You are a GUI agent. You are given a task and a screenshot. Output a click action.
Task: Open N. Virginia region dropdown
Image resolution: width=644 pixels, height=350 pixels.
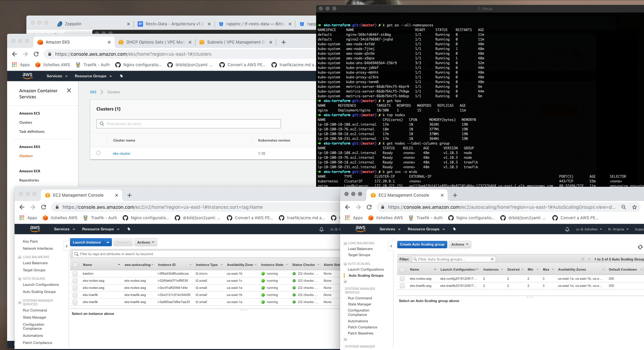coord(618,229)
